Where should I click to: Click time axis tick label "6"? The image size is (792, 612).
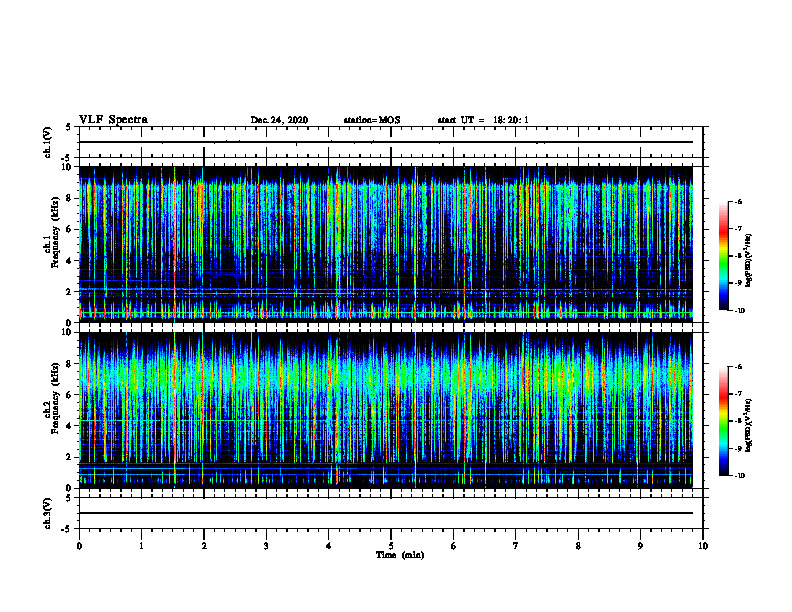(x=454, y=546)
